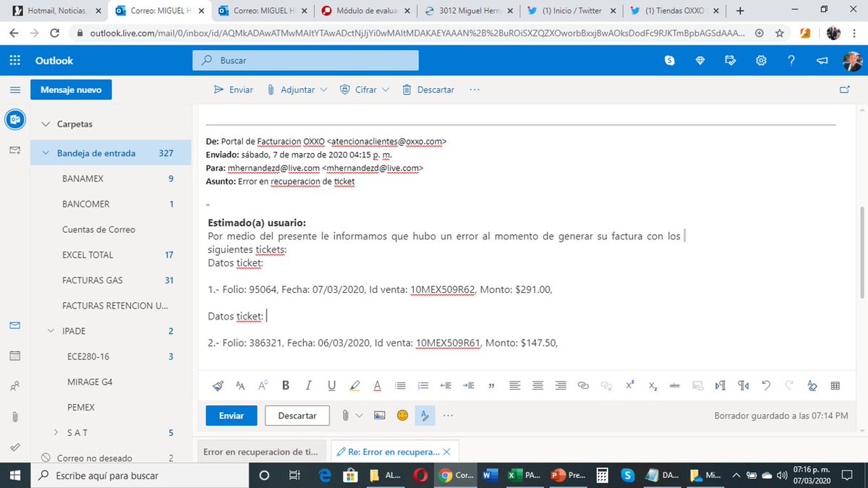868x488 pixels.
Task: Pick font color
Action: click(x=377, y=385)
